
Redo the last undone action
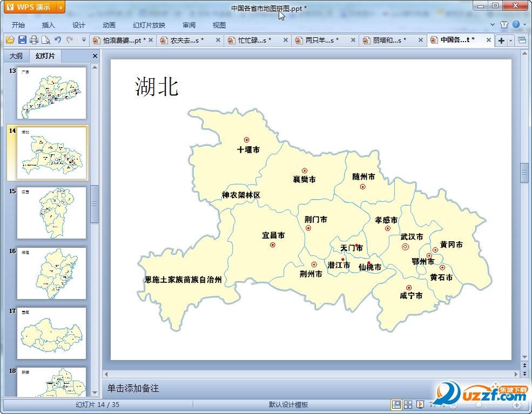70,40
